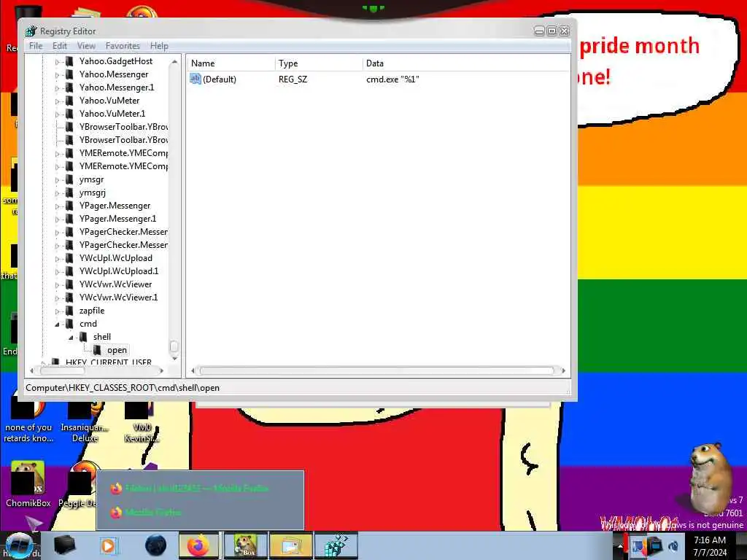Click the tree pane horizontal scroll right arrow
Screen dimensions: 747x560
(161, 370)
